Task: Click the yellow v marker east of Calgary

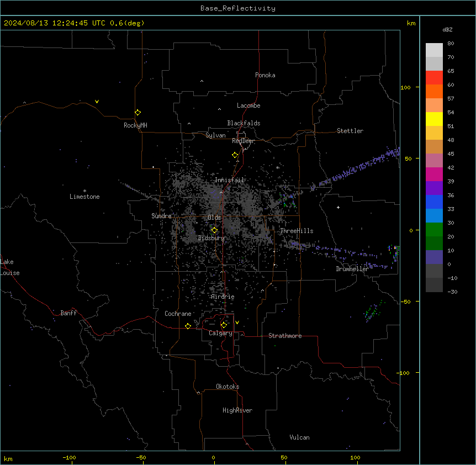Action: [x=237, y=323]
